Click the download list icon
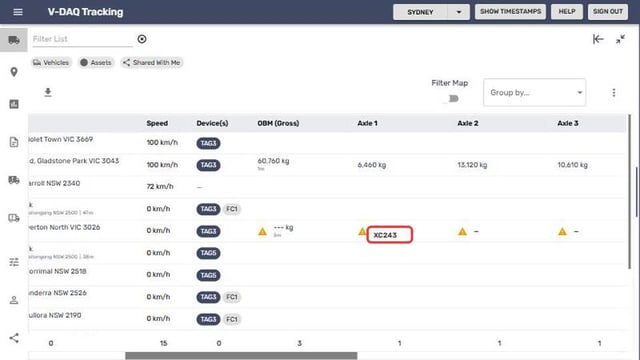Viewport: 640px width, 360px height. tap(48, 92)
